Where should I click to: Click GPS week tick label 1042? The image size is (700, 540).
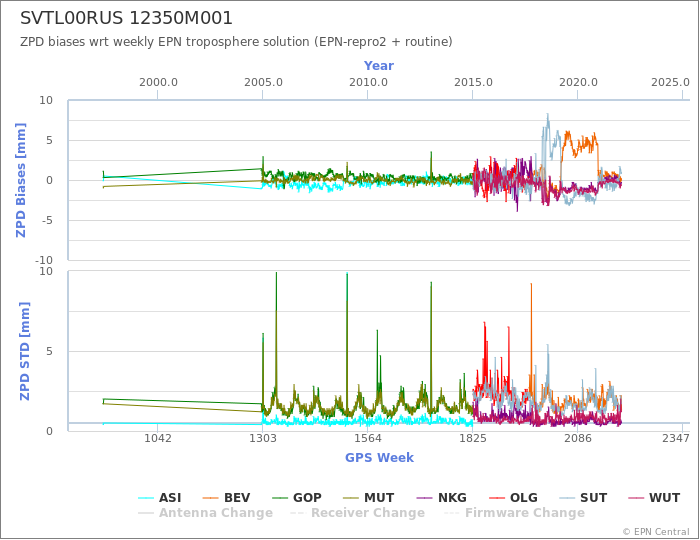[x=158, y=438]
